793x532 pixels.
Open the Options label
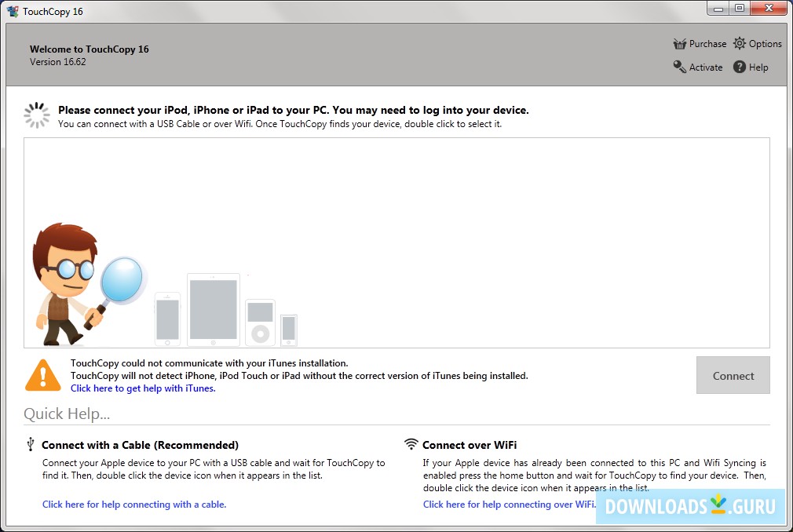coord(766,44)
